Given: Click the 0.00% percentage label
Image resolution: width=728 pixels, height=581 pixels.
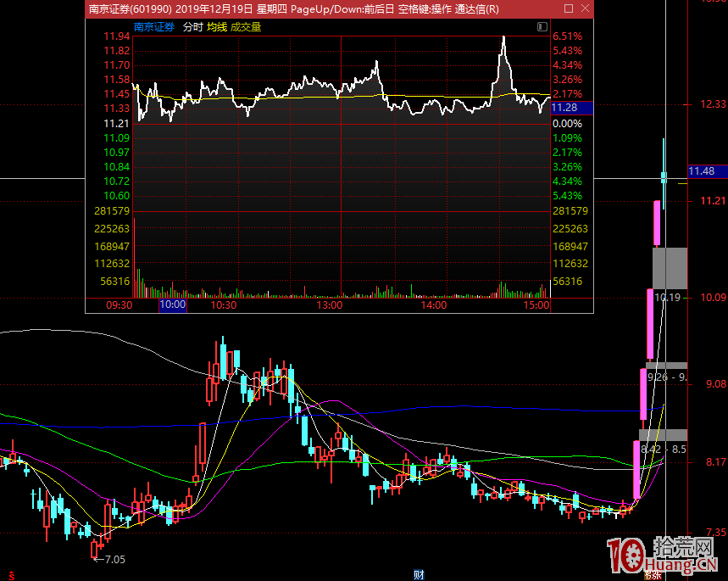Looking at the screenshot, I should (567, 124).
